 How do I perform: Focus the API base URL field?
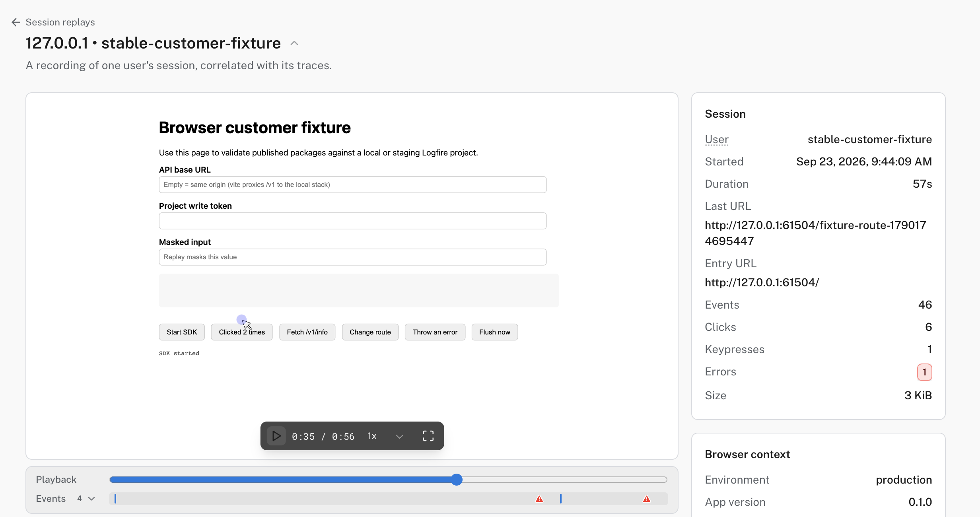coord(353,185)
